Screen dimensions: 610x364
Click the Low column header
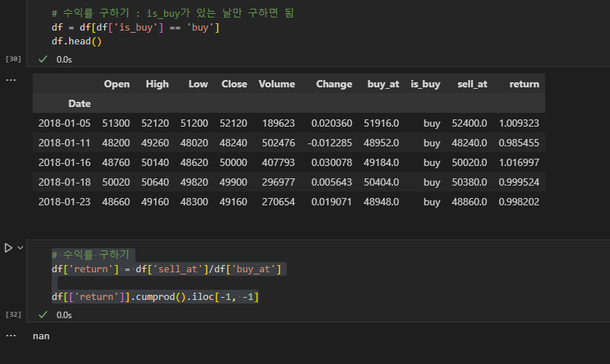[198, 84]
